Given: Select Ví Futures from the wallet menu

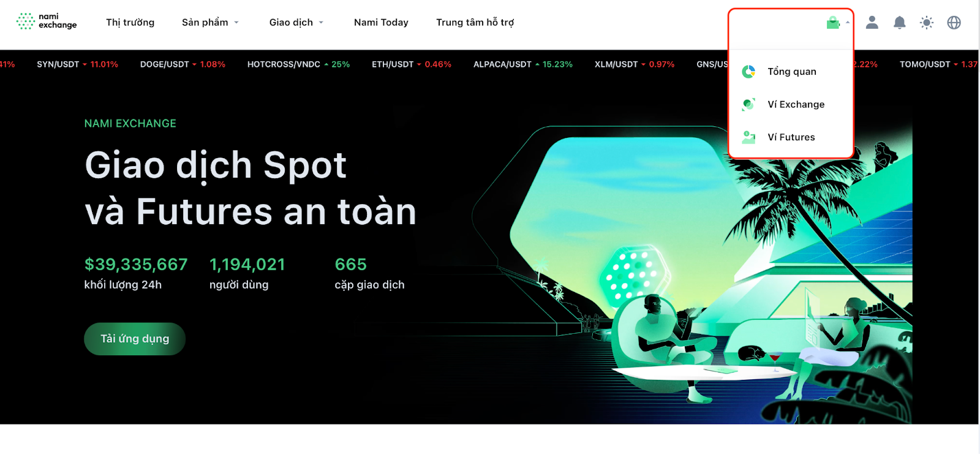Looking at the screenshot, I should [x=791, y=137].
